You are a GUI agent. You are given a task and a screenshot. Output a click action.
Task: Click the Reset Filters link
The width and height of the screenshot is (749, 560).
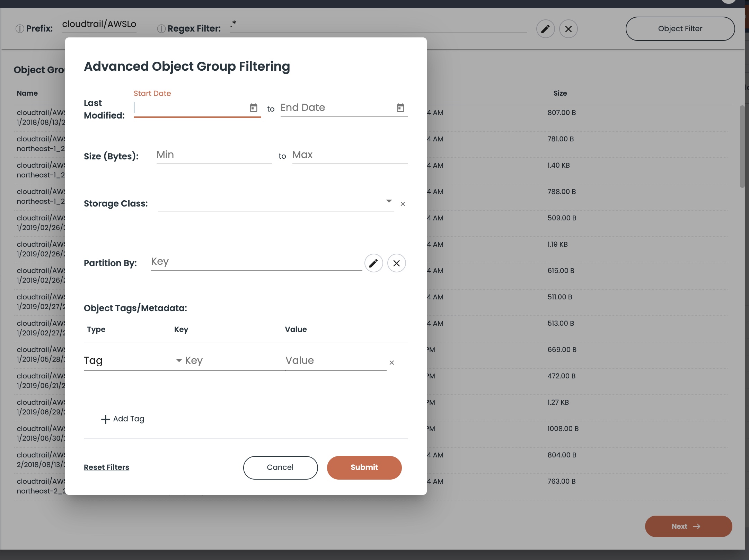[x=106, y=467]
